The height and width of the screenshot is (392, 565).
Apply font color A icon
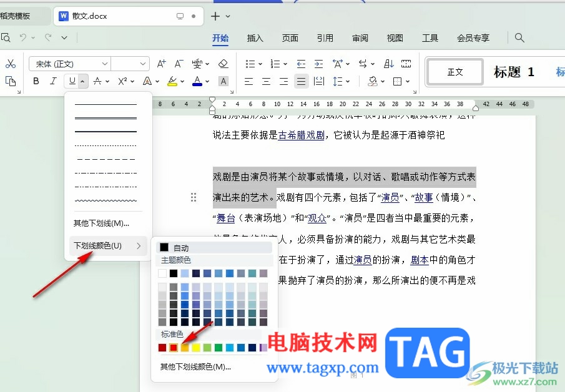click(x=197, y=81)
